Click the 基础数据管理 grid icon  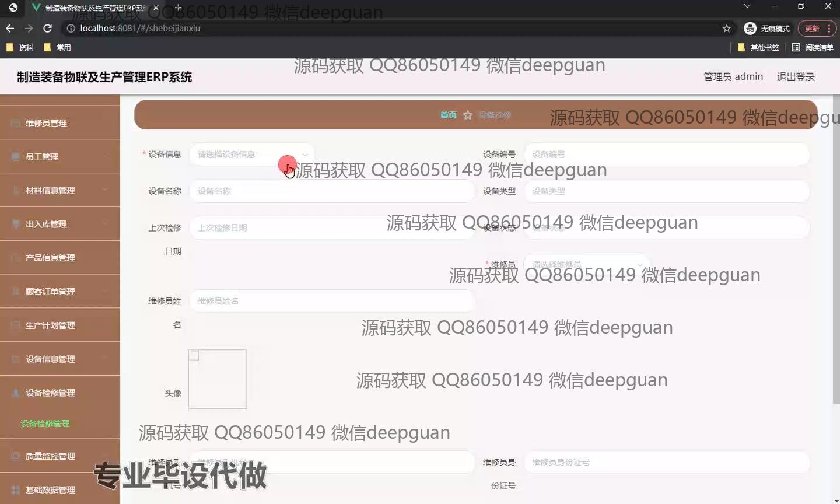coord(16,489)
